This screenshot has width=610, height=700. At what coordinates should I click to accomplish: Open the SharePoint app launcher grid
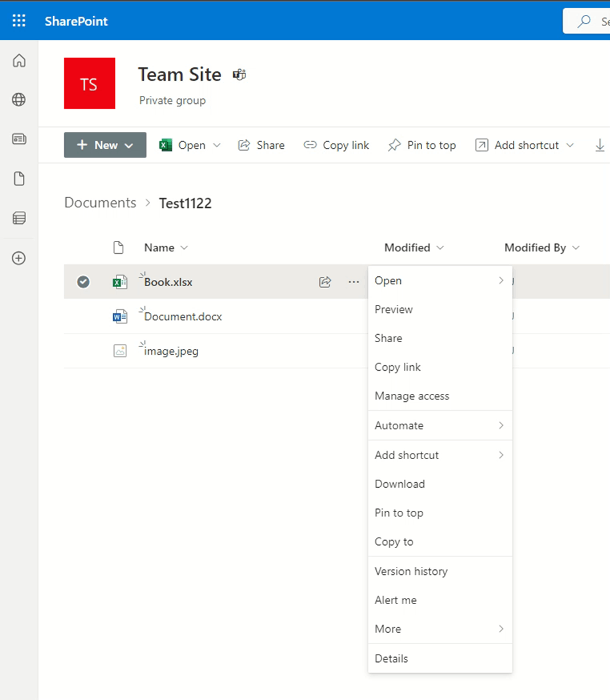tap(19, 21)
